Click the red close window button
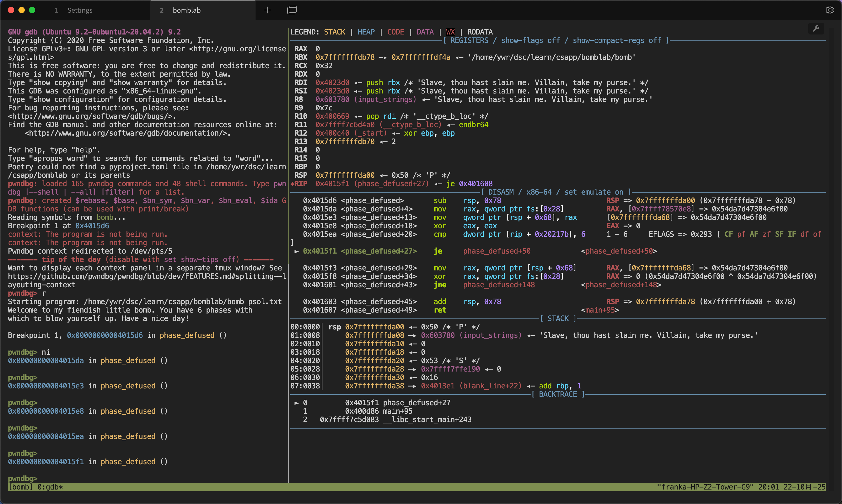The width and height of the screenshot is (842, 504). coord(11,10)
